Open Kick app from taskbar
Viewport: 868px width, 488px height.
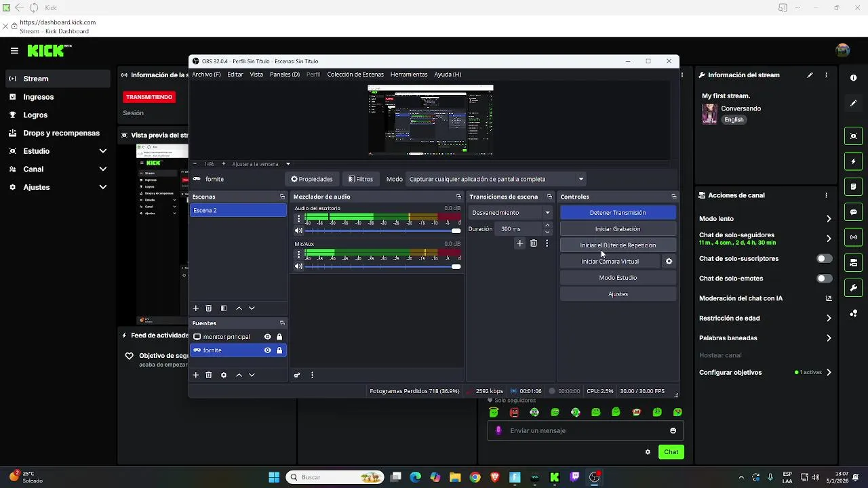555,477
